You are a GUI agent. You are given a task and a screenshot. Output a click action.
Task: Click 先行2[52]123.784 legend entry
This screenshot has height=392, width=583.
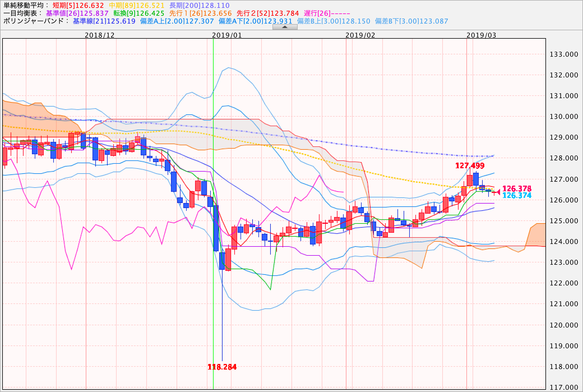coord(268,13)
